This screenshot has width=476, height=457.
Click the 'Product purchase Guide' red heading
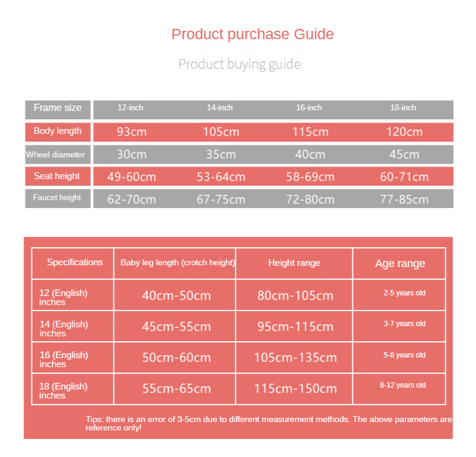(x=252, y=34)
